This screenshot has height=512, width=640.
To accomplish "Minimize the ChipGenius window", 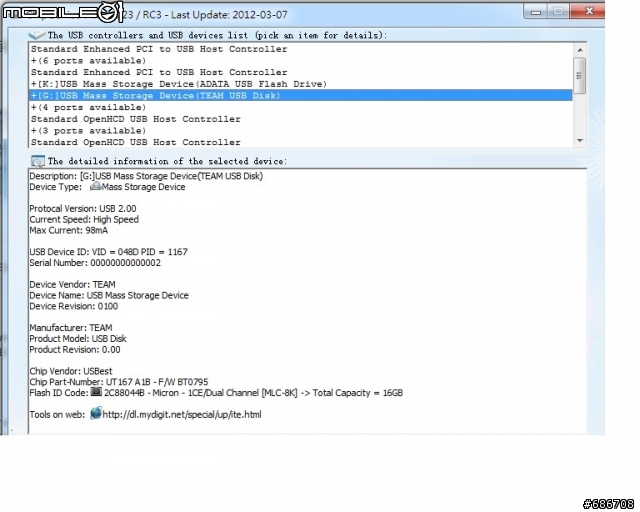I will [x=536, y=11].
